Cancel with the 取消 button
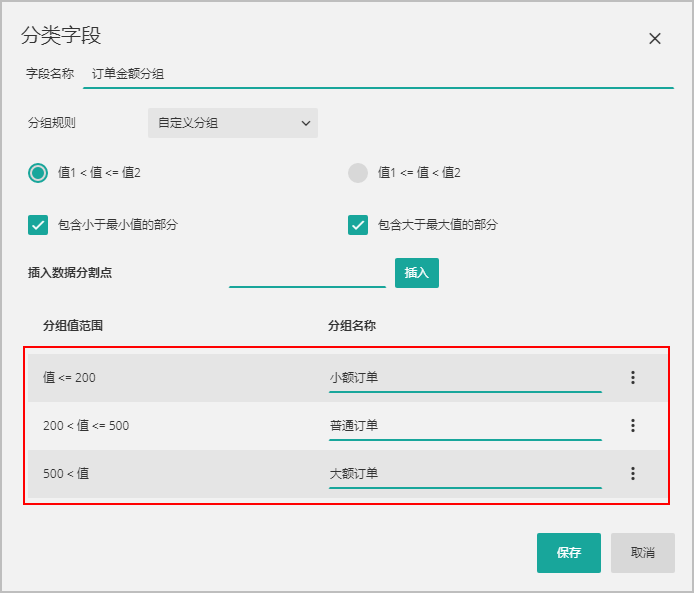This screenshot has height=593, width=694. (x=642, y=552)
